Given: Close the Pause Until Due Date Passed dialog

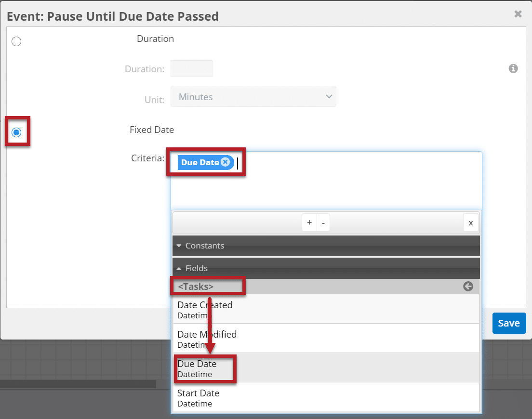Looking at the screenshot, I should (518, 13).
